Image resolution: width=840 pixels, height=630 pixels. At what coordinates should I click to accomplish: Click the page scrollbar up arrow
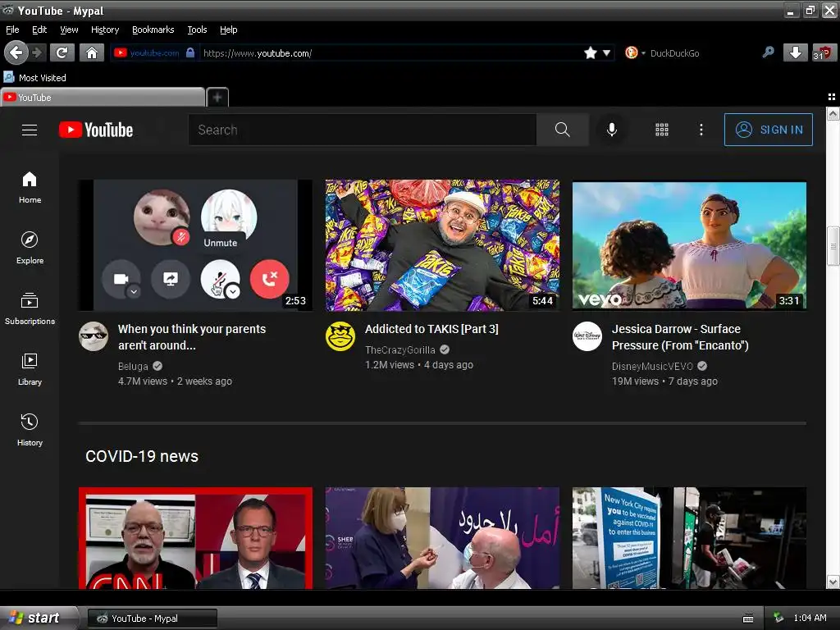tap(833, 113)
